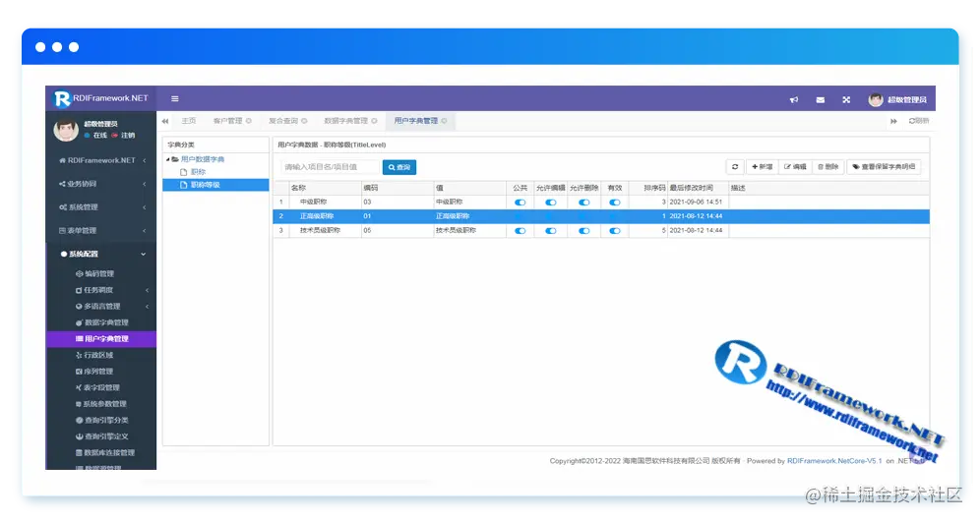Image resolution: width=980 pixels, height=522 pixels.
Task: Toggle 有效 switch for 中级职称 row
Action: coord(615,203)
